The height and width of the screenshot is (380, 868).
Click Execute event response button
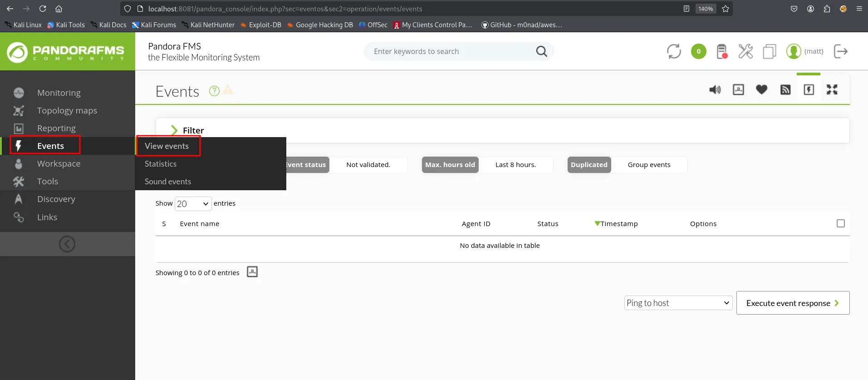pos(793,303)
